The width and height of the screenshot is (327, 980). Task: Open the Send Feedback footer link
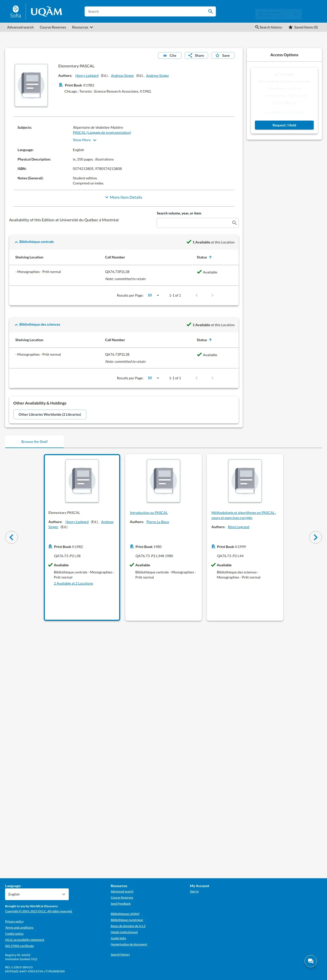(121, 903)
